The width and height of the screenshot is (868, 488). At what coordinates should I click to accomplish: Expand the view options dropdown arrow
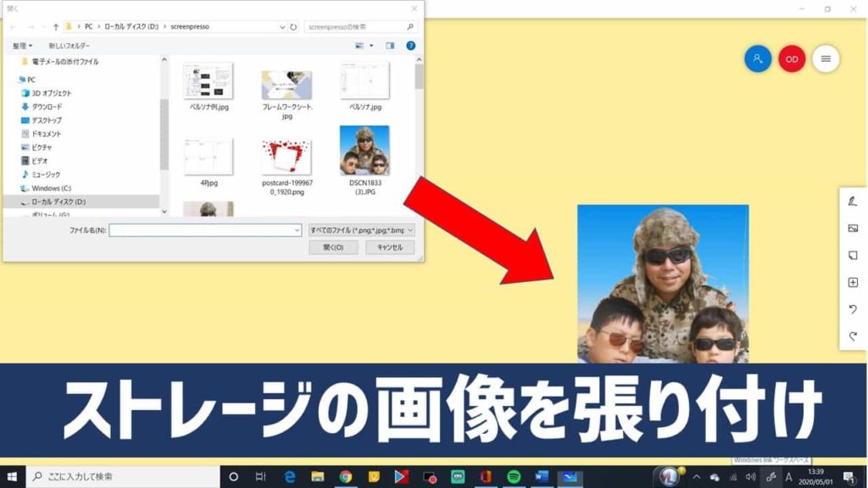[371, 46]
